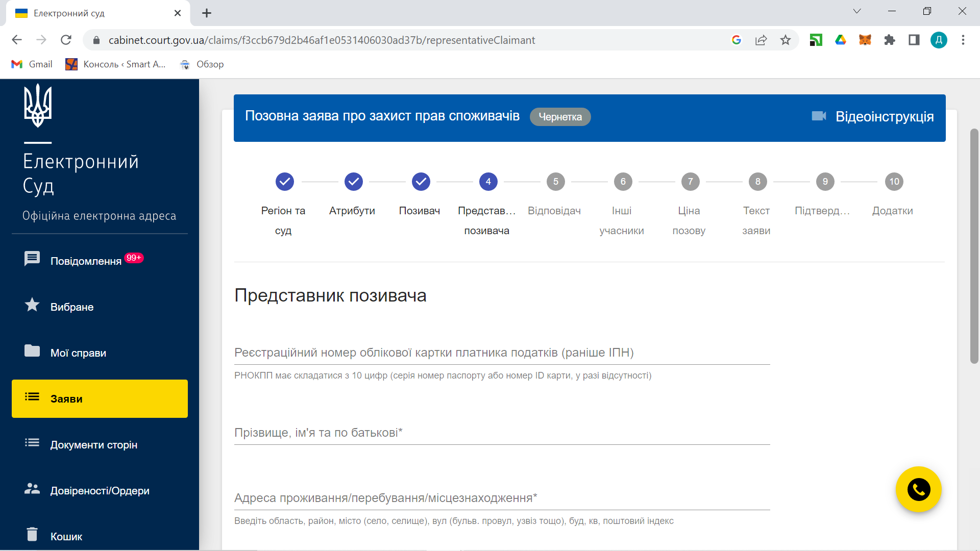Click the РНОКПП tax number input
Screen dimensions: 980x551
[502, 353]
